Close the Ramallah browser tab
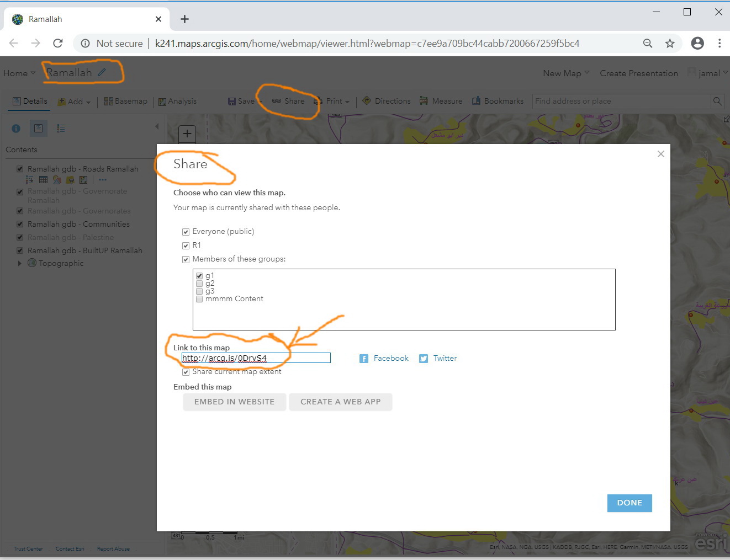This screenshot has width=730, height=560. (x=158, y=19)
